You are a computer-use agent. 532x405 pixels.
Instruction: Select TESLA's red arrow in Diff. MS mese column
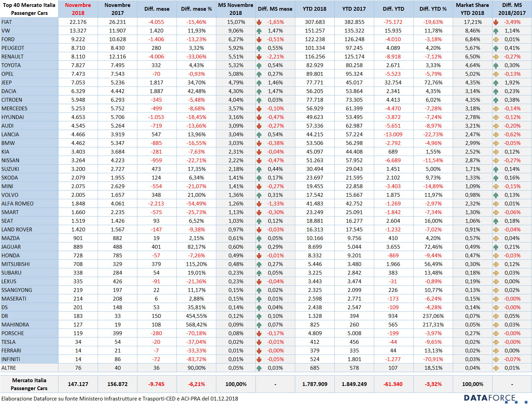coord(259,342)
